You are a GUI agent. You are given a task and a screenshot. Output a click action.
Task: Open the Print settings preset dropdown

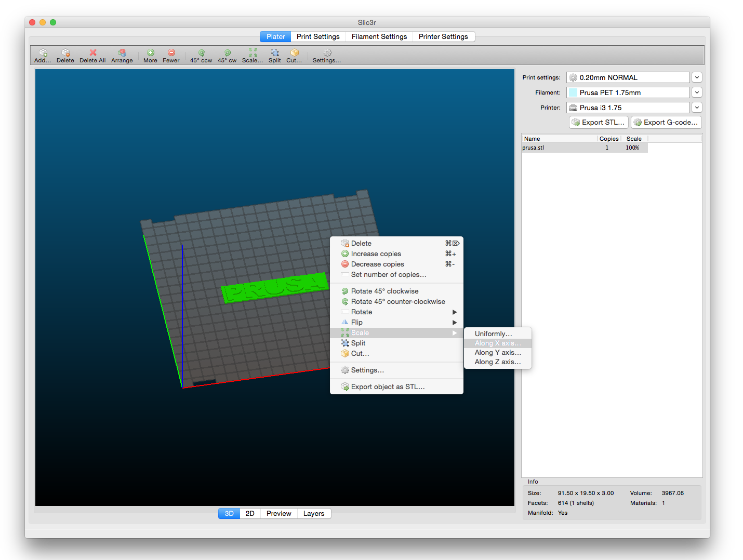click(x=697, y=77)
